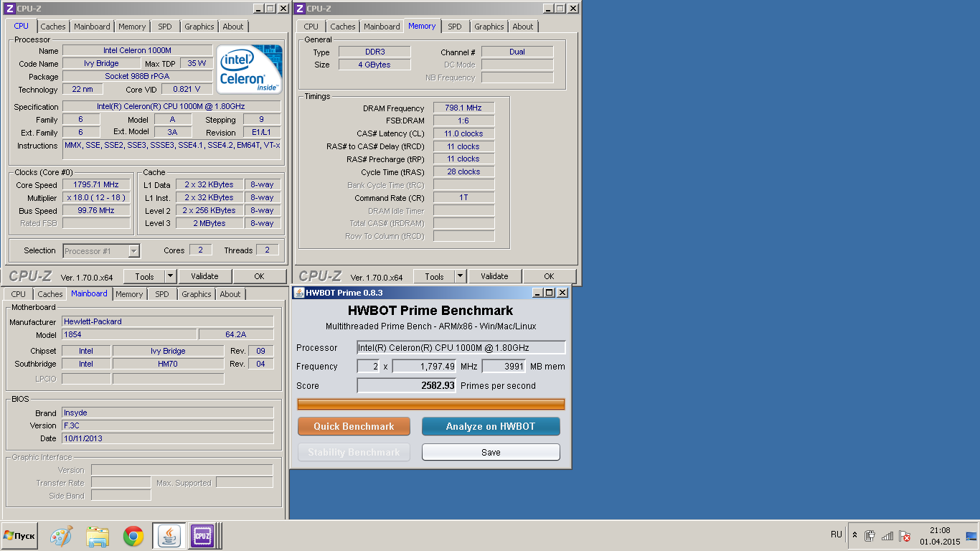The image size is (980, 551).
Task: Click the memory Type value DDR3
Action: [374, 52]
